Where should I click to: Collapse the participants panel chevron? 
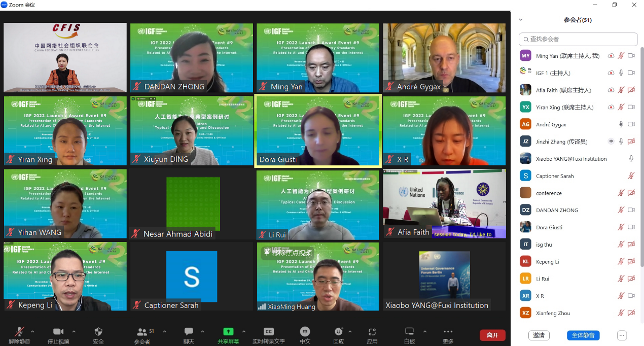pyautogui.click(x=520, y=20)
